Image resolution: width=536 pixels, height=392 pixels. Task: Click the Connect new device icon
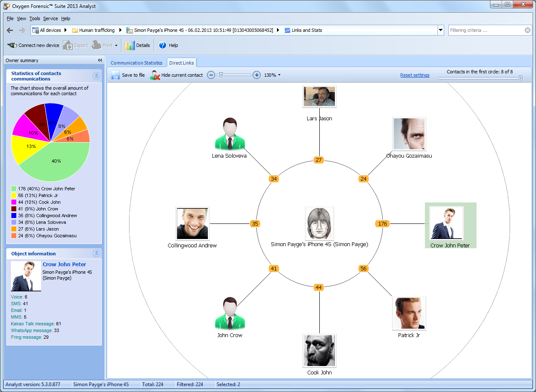click(12, 45)
